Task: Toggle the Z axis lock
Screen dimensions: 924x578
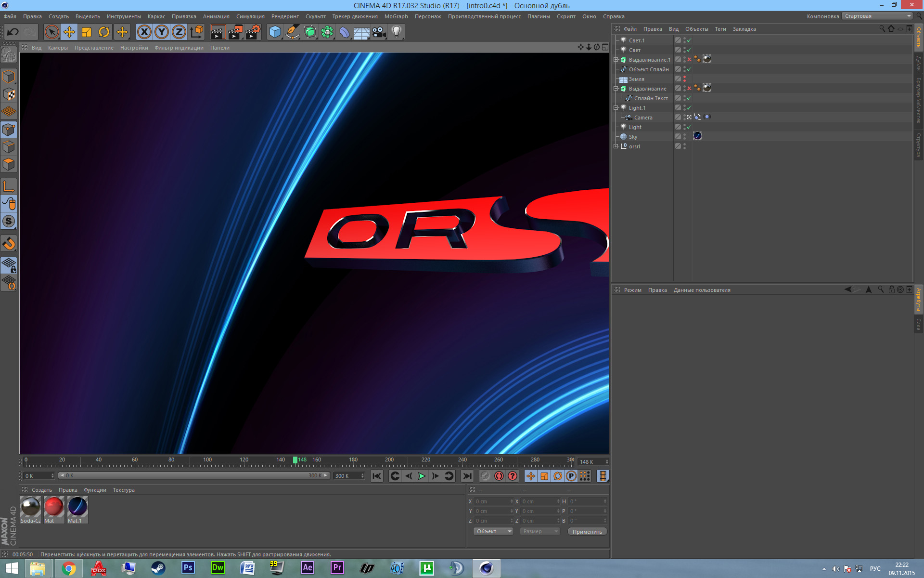Action: 179,32
